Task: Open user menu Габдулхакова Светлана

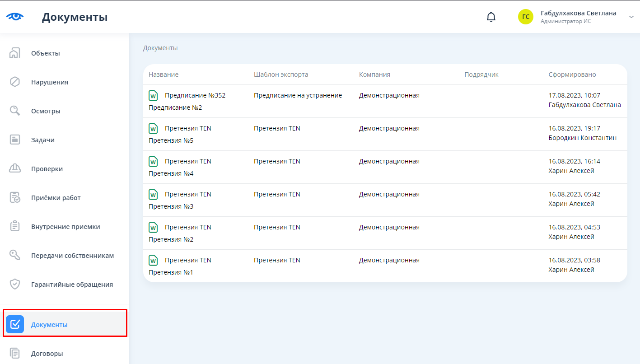Action: click(578, 13)
